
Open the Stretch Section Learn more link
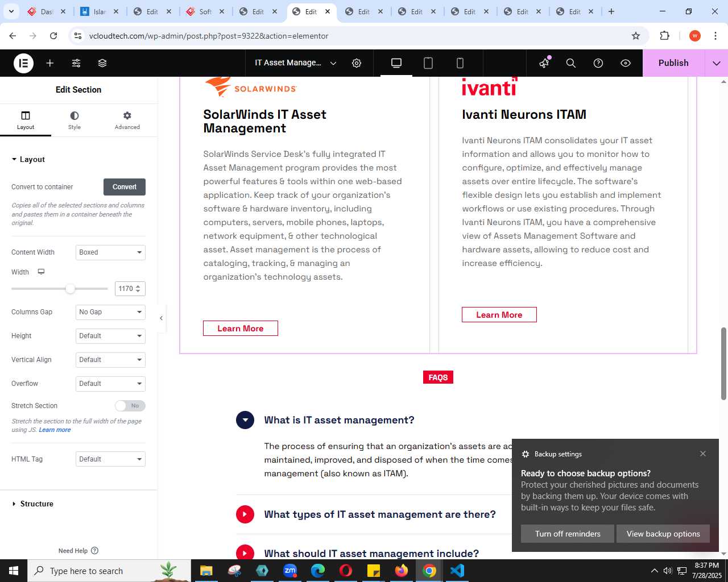pyautogui.click(x=55, y=430)
